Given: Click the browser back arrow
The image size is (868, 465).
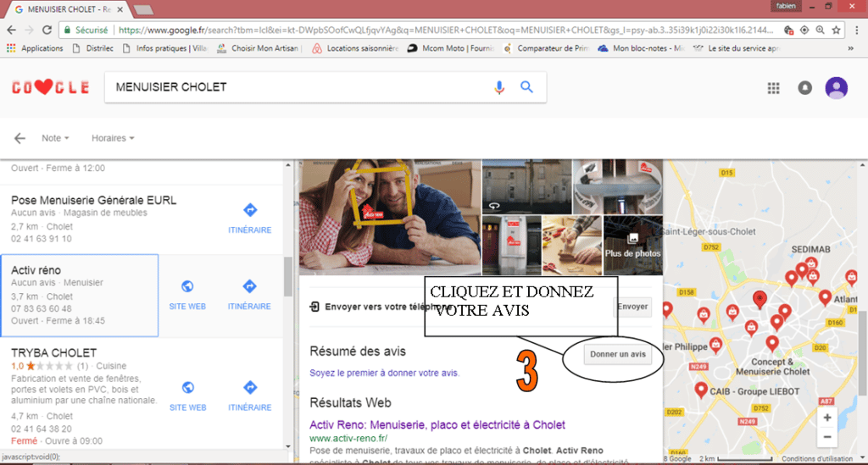Looking at the screenshot, I should 11,30.
